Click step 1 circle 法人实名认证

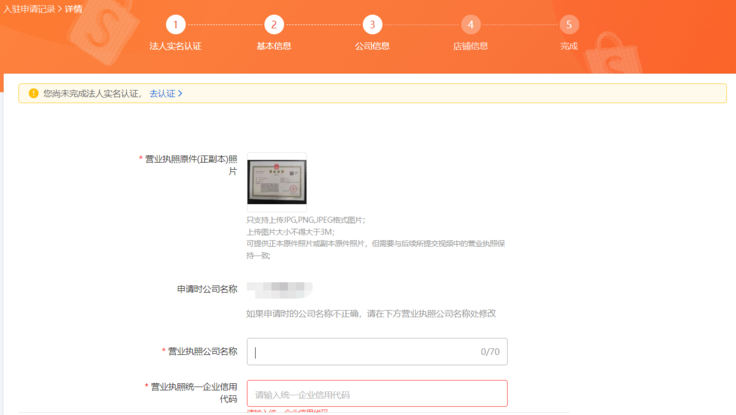coord(176,24)
